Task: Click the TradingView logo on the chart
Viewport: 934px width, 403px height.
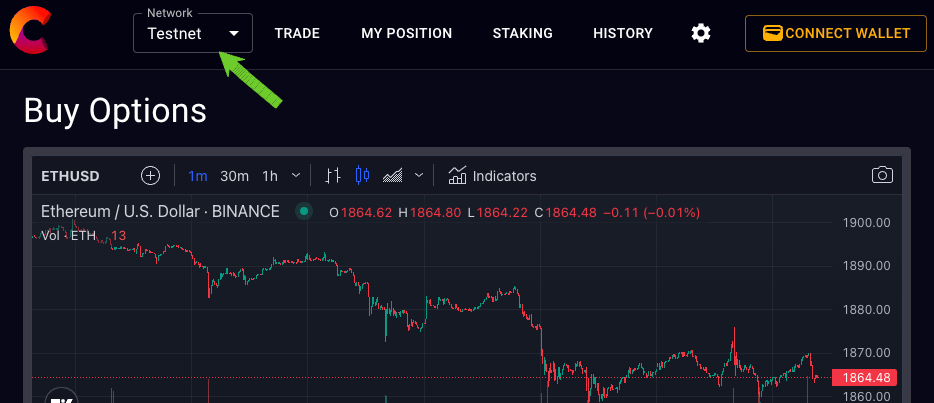Action: click(x=61, y=396)
